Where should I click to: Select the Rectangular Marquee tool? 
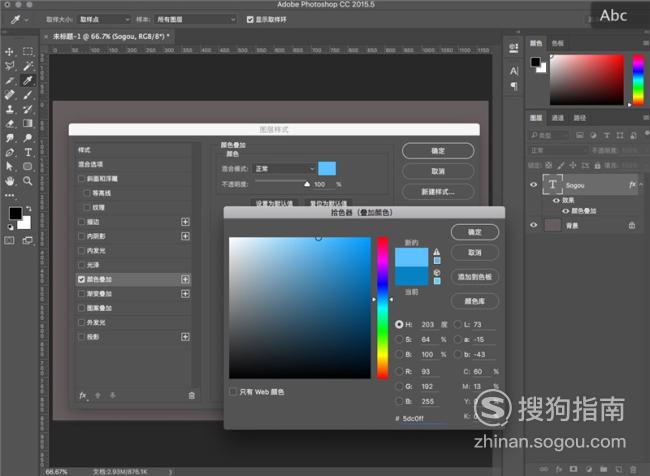pos(27,51)
